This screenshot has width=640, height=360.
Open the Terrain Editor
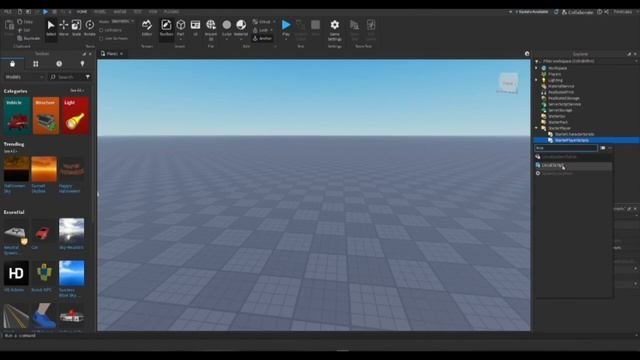pyautogui.click(x=147, y=29)
